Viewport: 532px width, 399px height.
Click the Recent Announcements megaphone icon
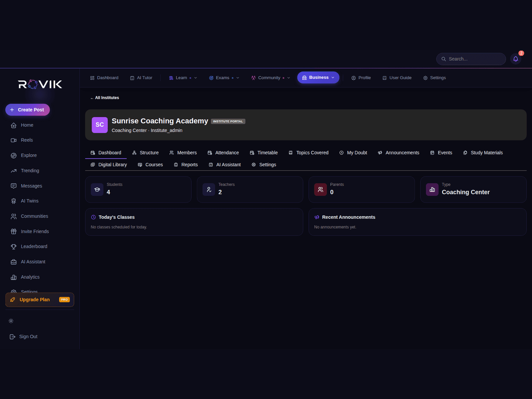[x=317, y=217]
